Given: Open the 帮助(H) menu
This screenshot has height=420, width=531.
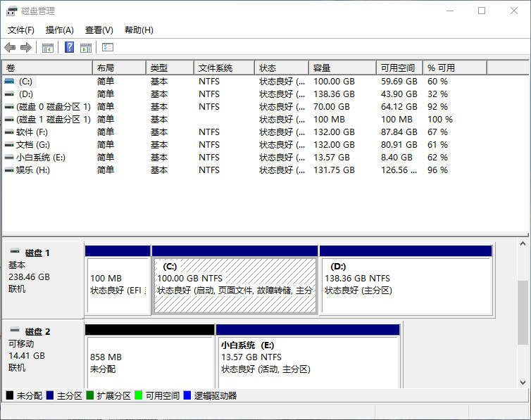Looking at the screenshot, I should coord(139,30).
